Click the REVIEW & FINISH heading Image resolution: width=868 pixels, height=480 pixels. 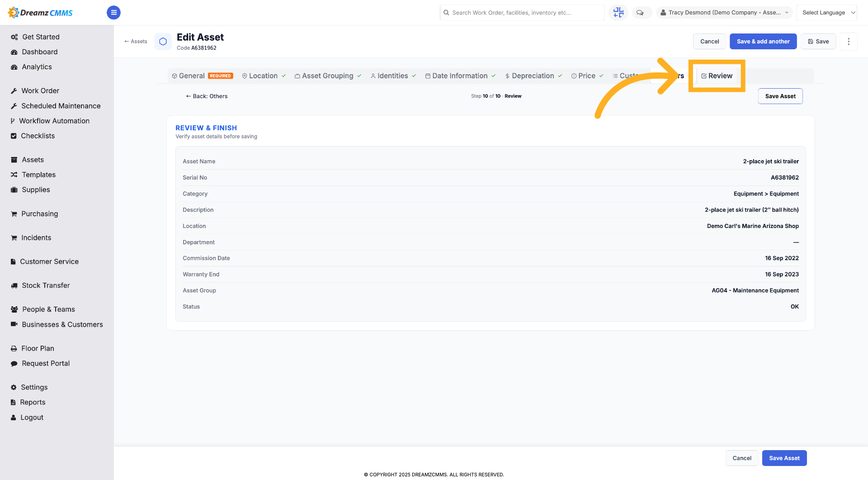206,128
